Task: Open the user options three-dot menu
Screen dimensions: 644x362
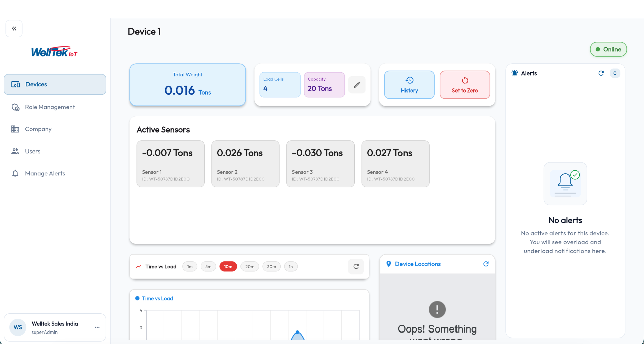Action: click(97, 327)
